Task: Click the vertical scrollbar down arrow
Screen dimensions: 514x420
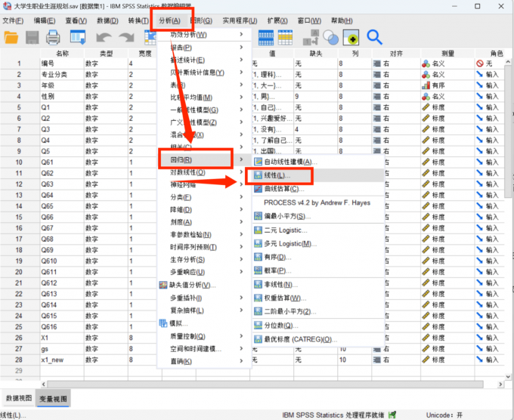Action: point(508,377)
